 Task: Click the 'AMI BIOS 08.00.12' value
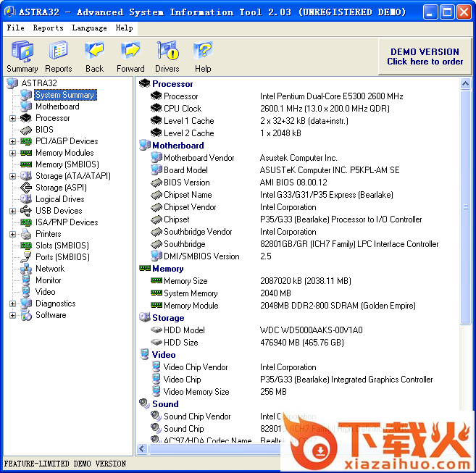click(293, 182)
